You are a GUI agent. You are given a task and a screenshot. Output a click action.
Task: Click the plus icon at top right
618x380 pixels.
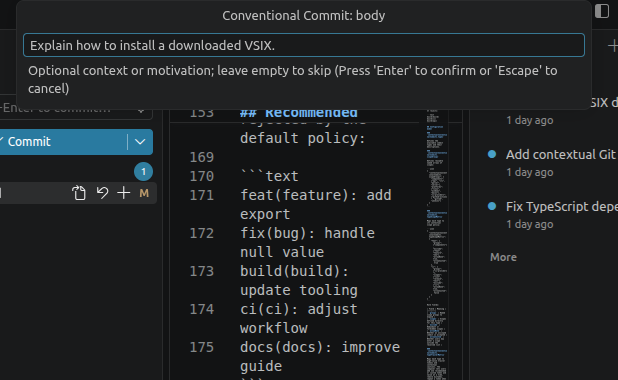(612, 46)
